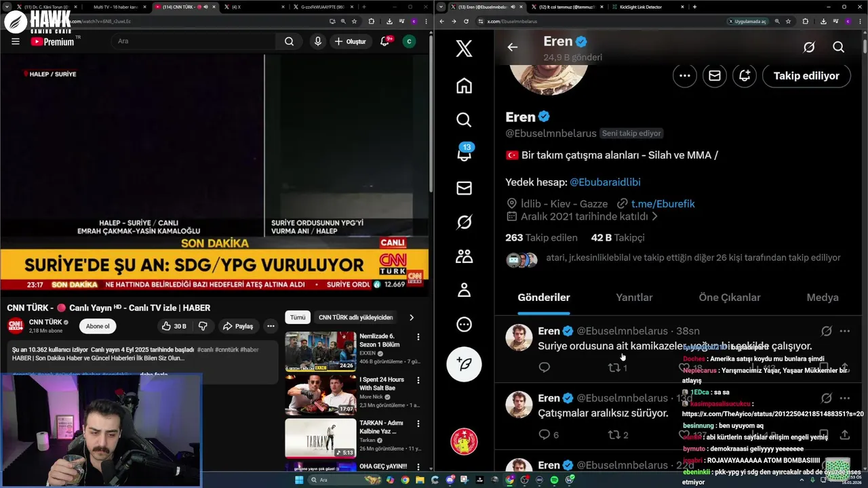Screen dimensions: 868x488
Task: Switch to the Medya tab
Action: tap(823, 298)
